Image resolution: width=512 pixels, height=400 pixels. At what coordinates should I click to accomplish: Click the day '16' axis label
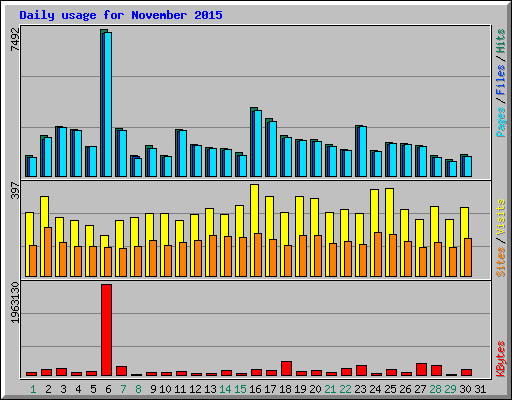pyautogui.click(x=256, y=389)
